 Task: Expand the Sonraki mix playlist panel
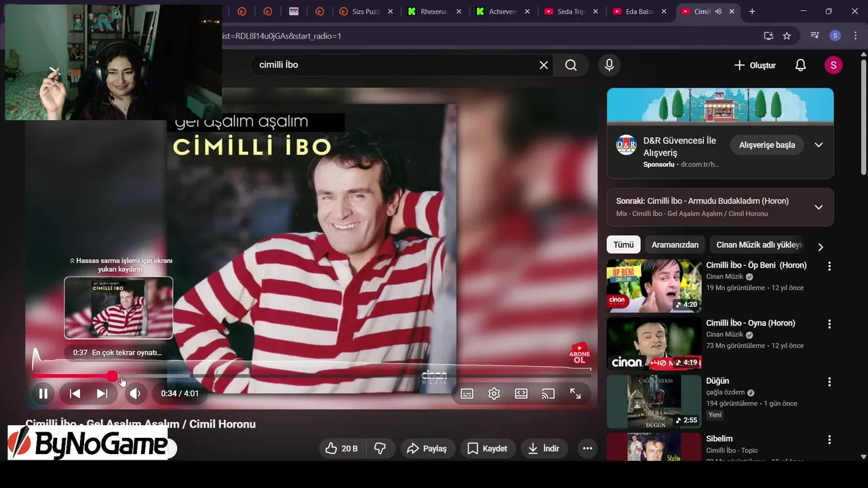(818, 207)
